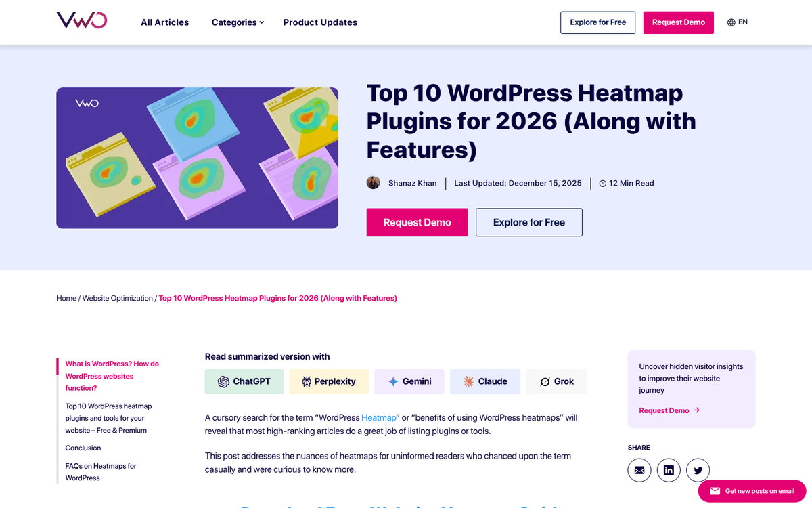Open the Categories navigation dropdown
The width and height of the screenshot is (812, 508).
(237, 22)
